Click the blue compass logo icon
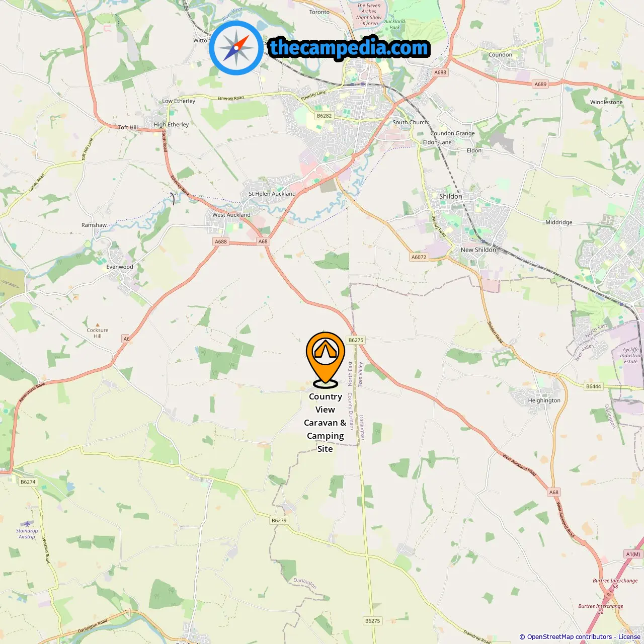The height and width of the screenshot is (644, 644). coord(236,48)
